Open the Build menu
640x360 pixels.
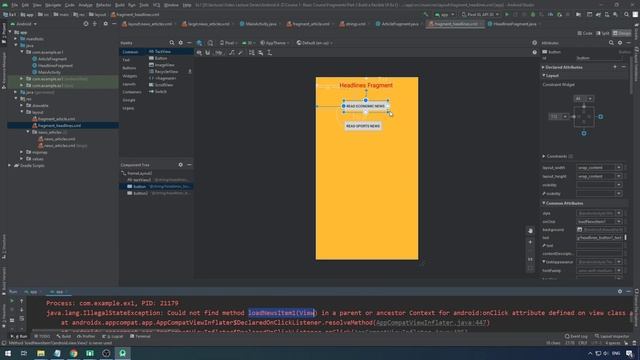(120, 5)
